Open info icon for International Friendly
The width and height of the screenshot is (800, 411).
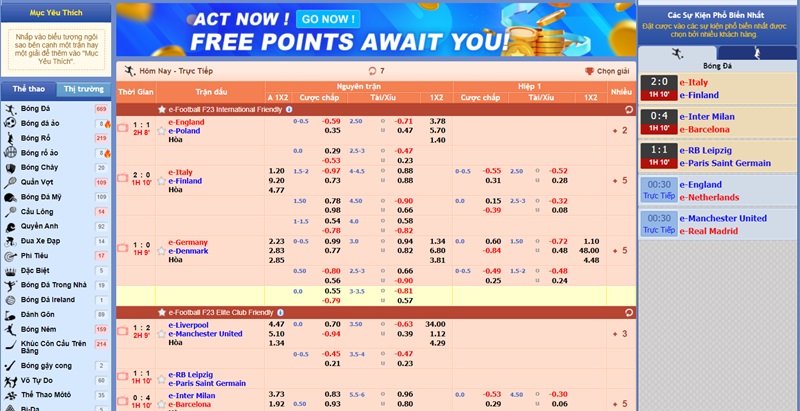[289, 110]
